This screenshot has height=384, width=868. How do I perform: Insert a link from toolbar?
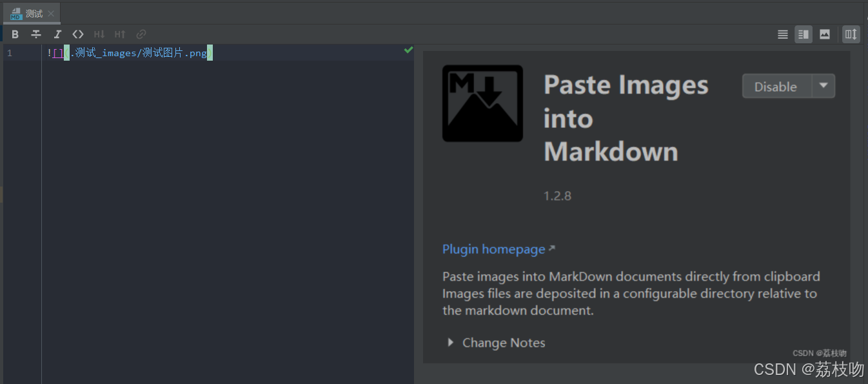(141, 34)
